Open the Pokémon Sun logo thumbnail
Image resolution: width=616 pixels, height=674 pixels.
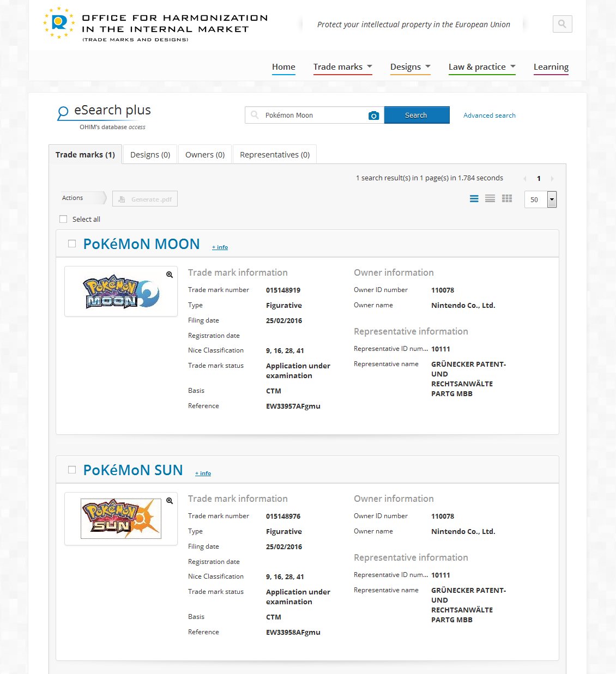tap(121, 518)
